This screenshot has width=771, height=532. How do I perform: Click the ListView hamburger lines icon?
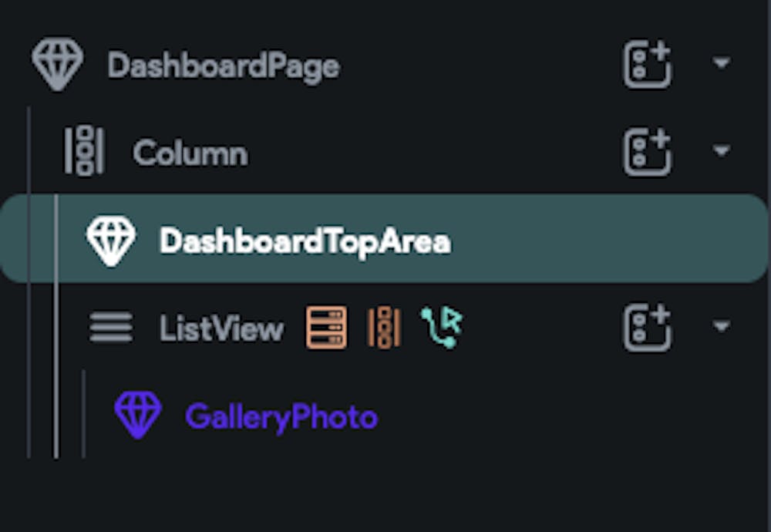[111, 328]
